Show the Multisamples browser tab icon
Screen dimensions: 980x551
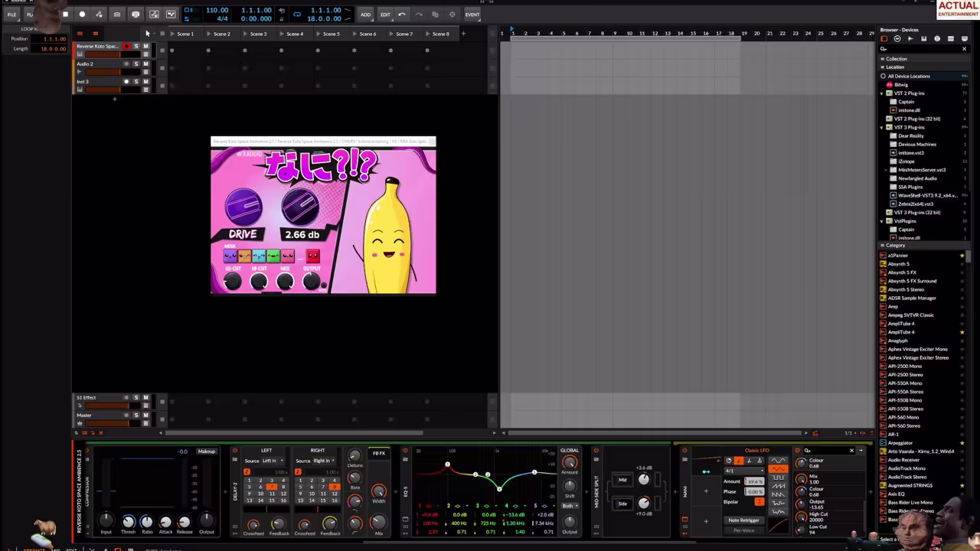point(924,39)
